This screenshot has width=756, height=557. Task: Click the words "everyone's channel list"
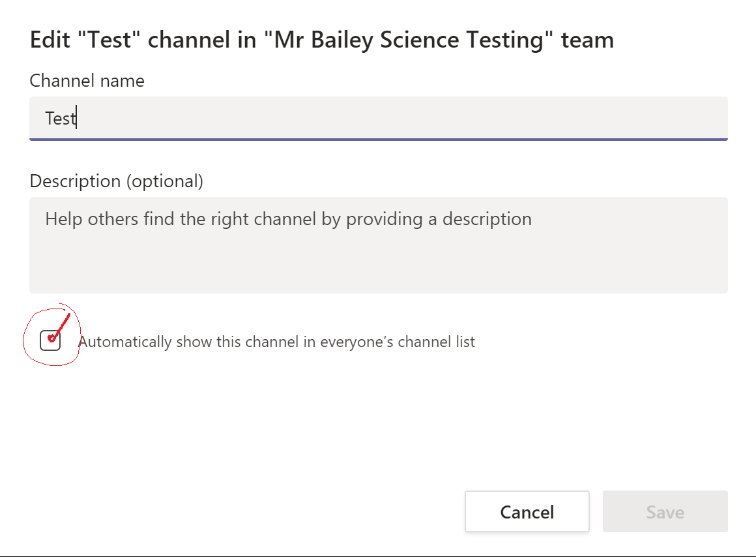click(398, 342)
